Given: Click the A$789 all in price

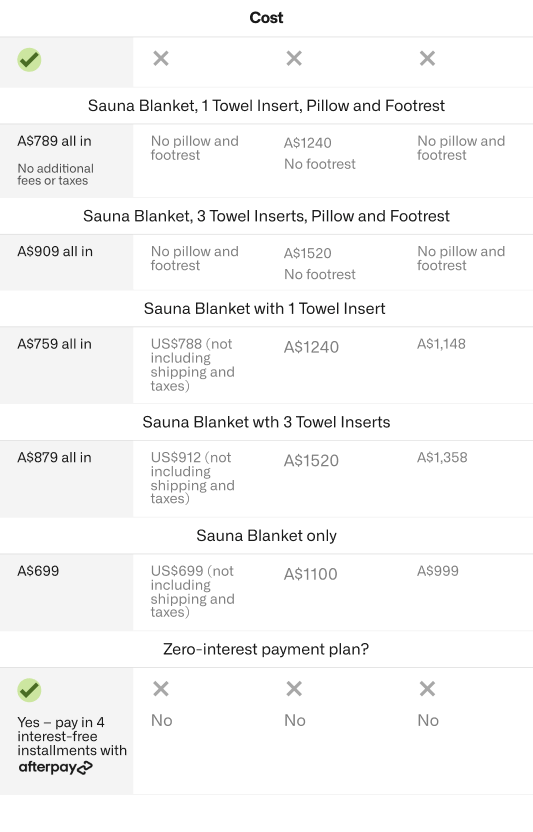Looking at the screenshot, I should pos(54,141).
